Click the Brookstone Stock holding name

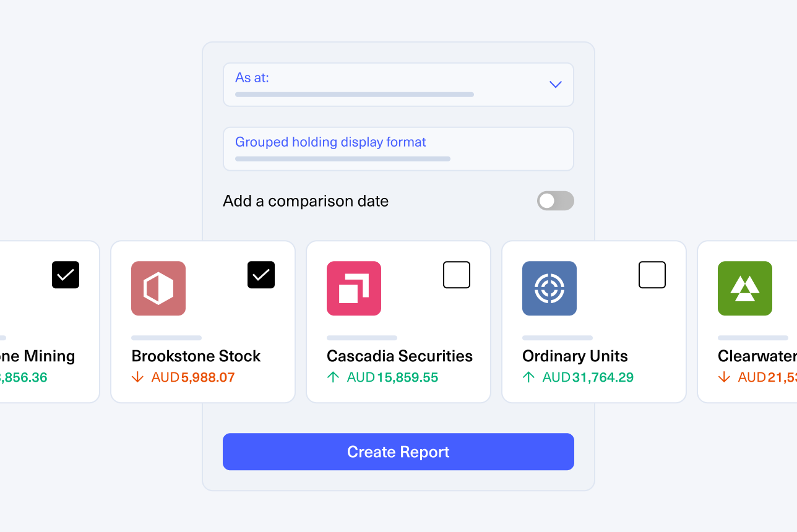pyautogui.click(x=196, y=356)
